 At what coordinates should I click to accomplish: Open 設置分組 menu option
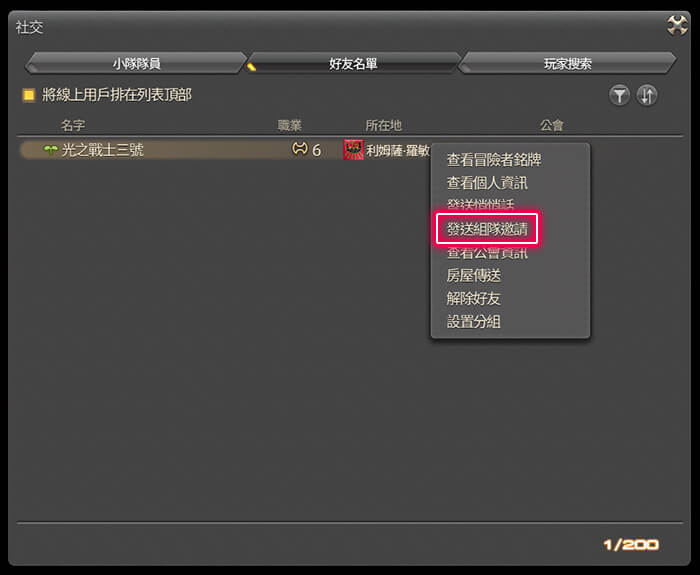[x=474, y=321]
